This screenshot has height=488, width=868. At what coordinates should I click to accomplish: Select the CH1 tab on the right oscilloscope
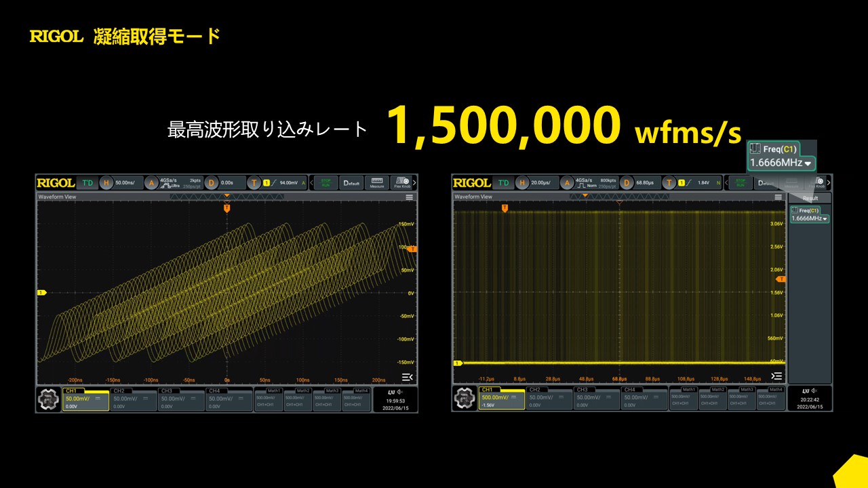[502, 399]
